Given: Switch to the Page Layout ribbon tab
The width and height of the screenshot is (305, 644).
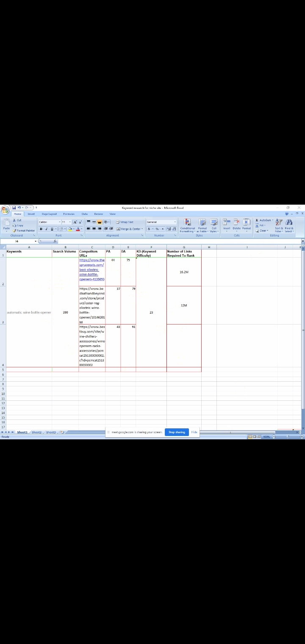Looking at the screenshot, I should point(49,214).
